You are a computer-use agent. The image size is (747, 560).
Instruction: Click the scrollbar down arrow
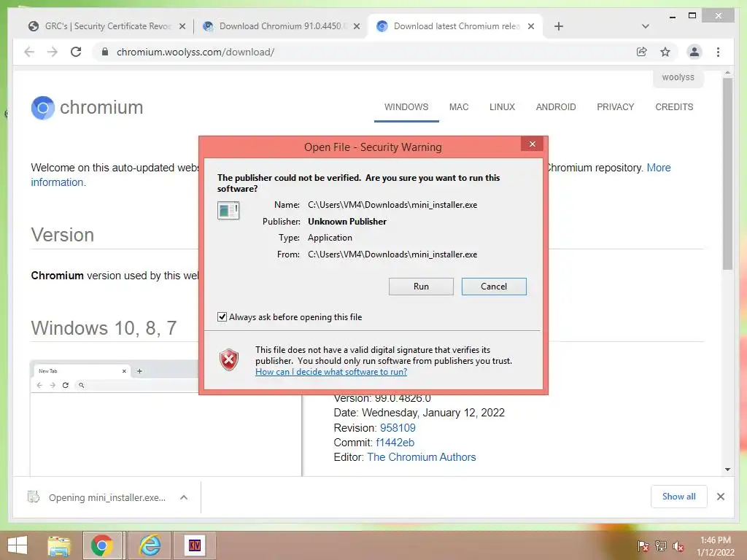pos(727,470)
